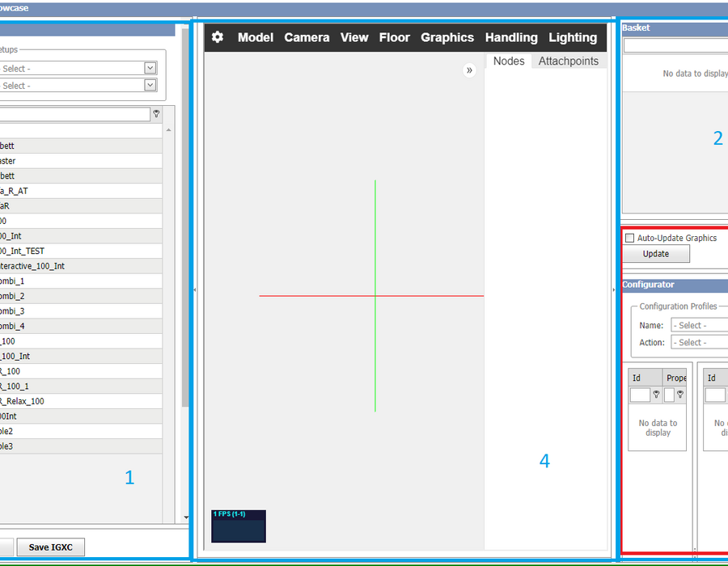Click scroll down arrow of left panel
This screenshot has height=566, width=728.
tap(186, 517)
